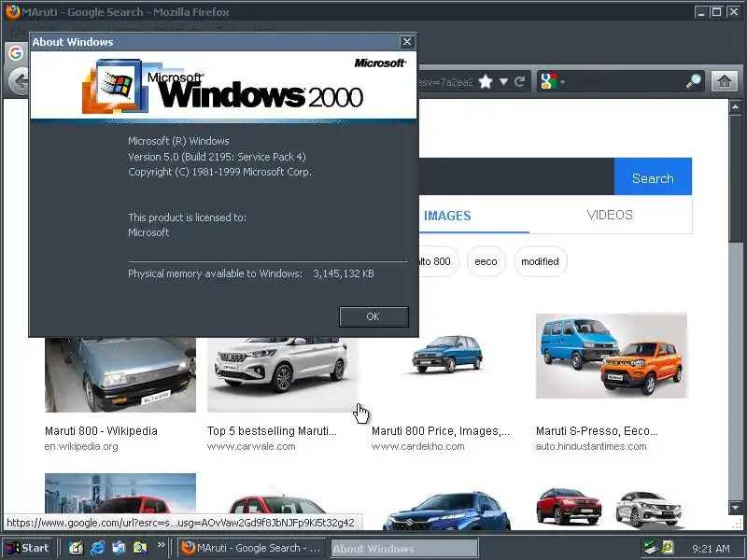Click OK in the About Windows dialog
The width and height of the screenshot is (747, 560).
pyautogui.click(x=373, y=316)
